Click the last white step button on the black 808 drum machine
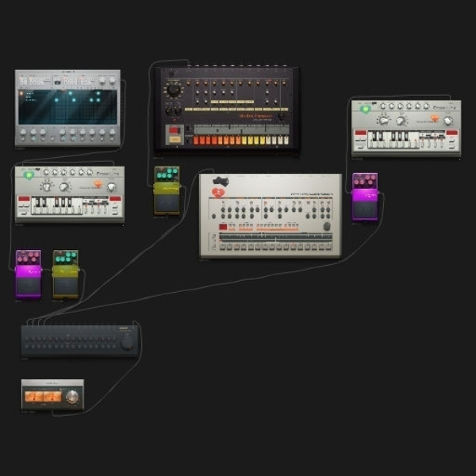This screenshot has width=476, height=476. click(x=286, y=140)
